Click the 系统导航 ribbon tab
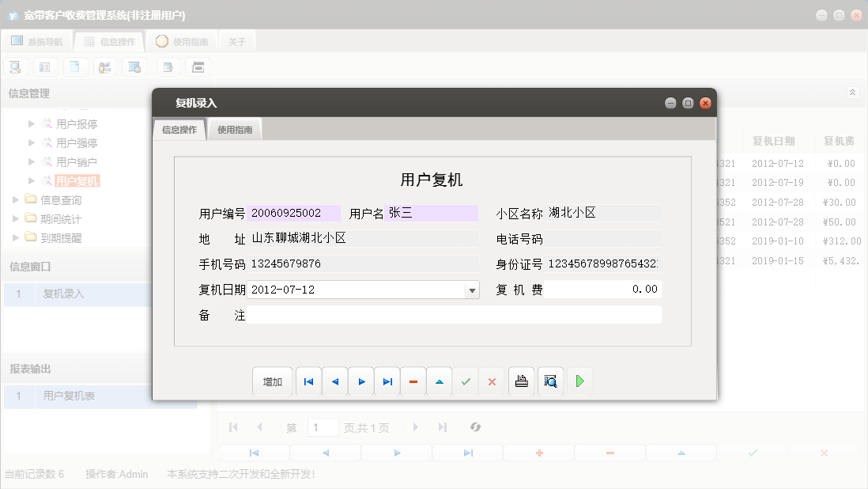The width and height of the screenshot is (868, 489). (40, 41)
